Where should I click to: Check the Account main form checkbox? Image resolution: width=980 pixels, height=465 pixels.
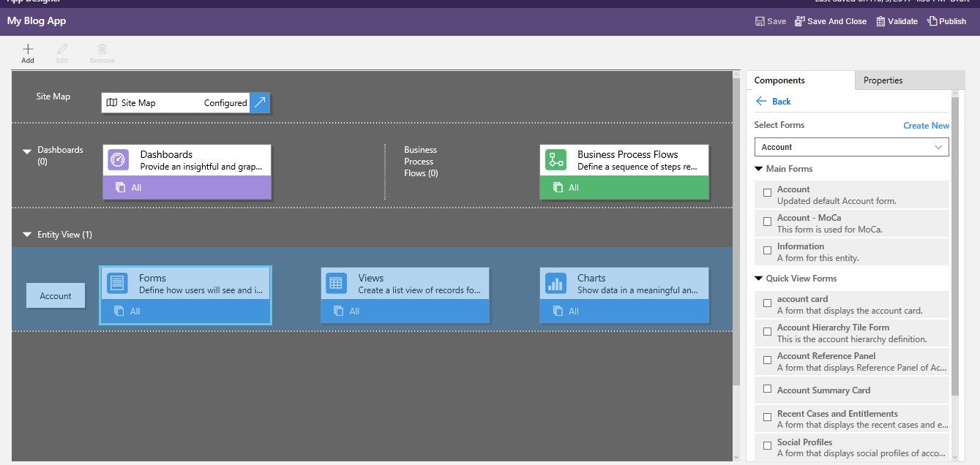click(x=767, y=193)
